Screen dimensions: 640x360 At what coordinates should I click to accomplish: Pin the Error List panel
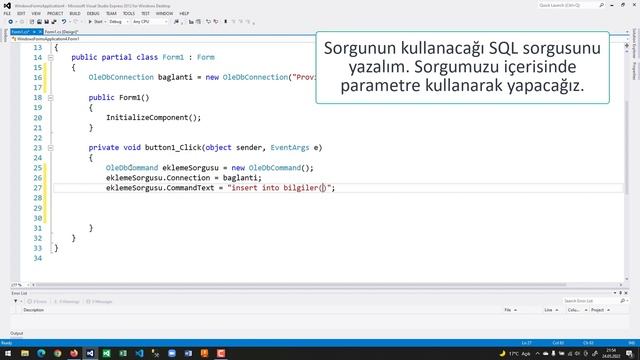(x=620, y=293)
